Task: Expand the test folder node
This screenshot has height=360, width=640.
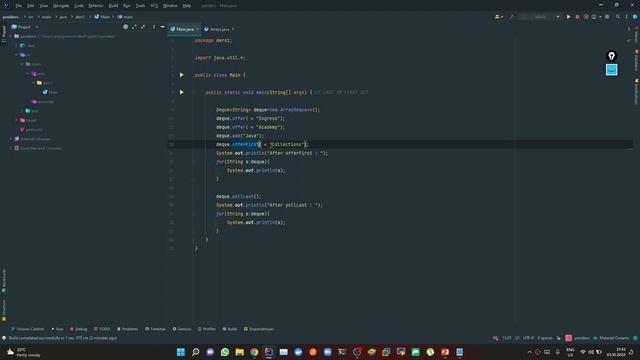Action: tap(22, 111)
